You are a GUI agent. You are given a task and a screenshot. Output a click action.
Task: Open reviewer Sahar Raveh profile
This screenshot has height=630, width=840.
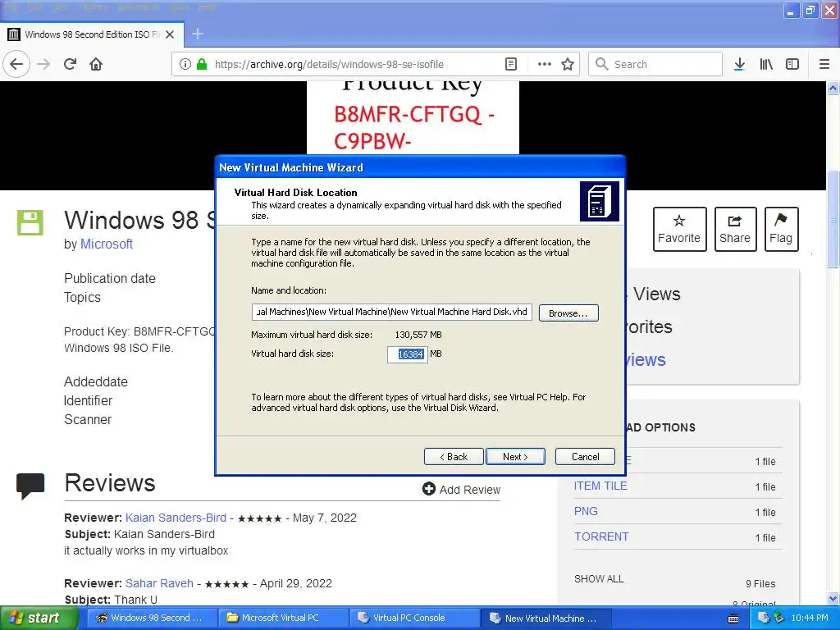pos(159,583)
